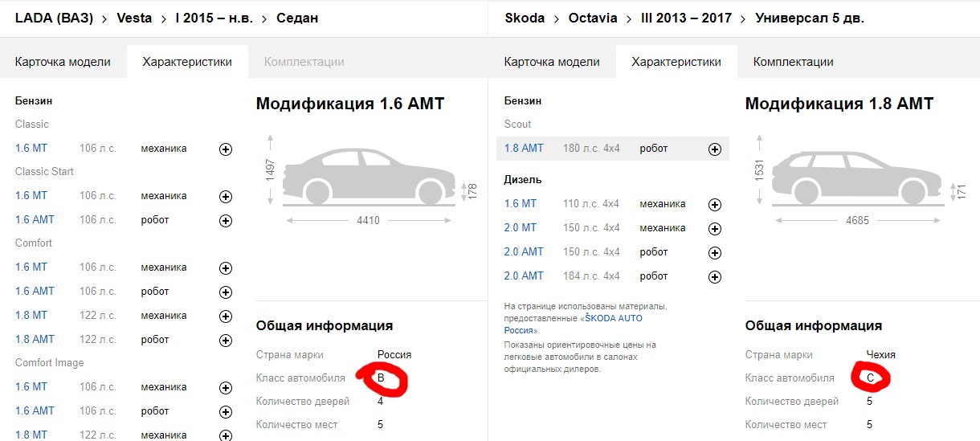Image resolution: width=980 pixels, height=441 pixels.
Task: Select Scout 1.8 AMT 180 л.с. modification
Action: coord(524,148)
